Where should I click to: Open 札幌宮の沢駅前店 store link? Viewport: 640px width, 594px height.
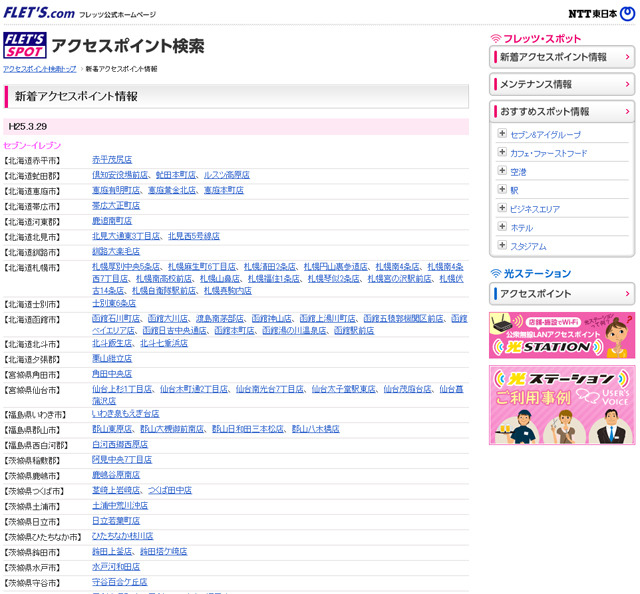pos(399,278)
